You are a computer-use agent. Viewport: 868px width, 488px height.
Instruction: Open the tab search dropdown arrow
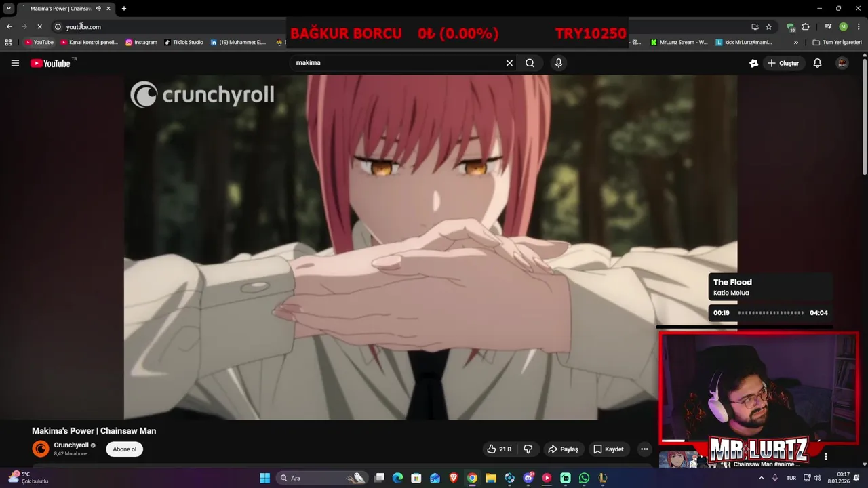tap(9, 9)
